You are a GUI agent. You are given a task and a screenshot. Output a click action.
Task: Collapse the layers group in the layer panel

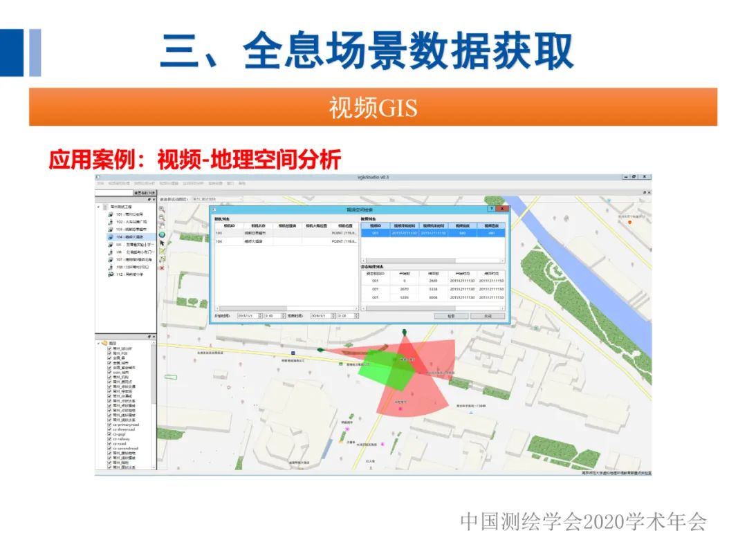coord(99,343)
